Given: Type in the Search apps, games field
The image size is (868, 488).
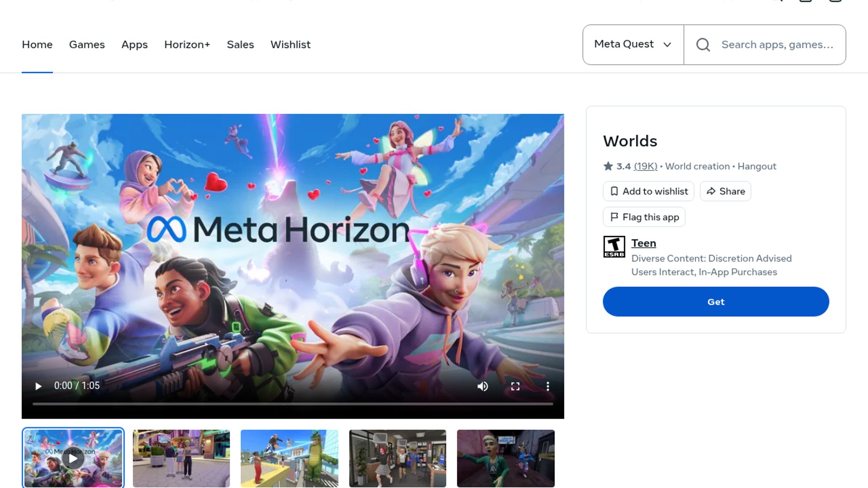Looking at the screenshot, I should [777, 45].
